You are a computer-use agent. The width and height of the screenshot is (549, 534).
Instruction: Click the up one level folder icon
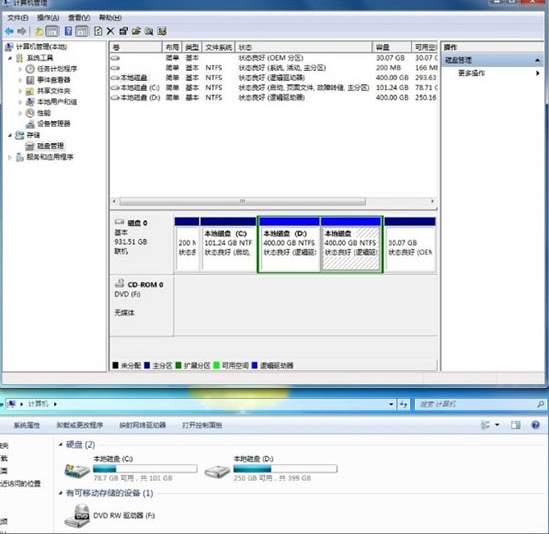(39, 32)
